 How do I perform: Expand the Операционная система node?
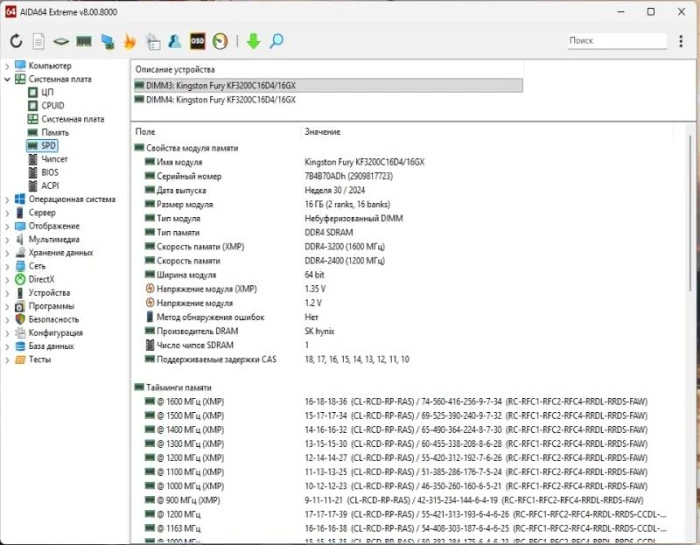(7, 200)
